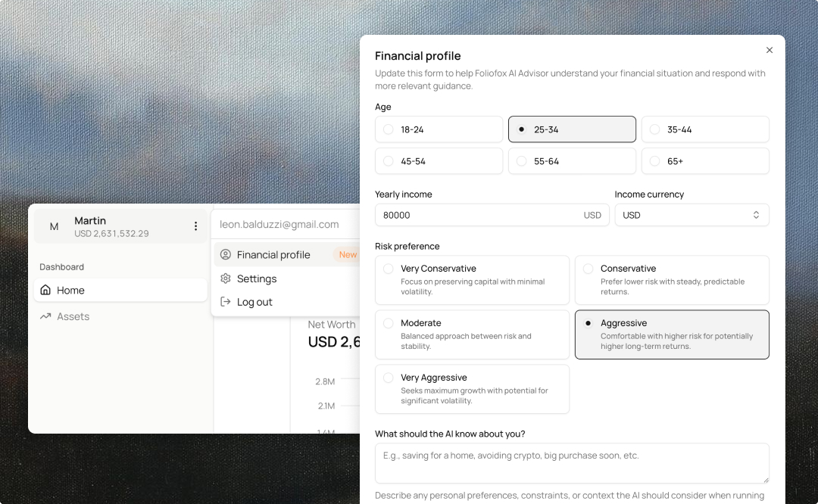
Task: Click the Home house icon
Action: click(x=45, y=290)
